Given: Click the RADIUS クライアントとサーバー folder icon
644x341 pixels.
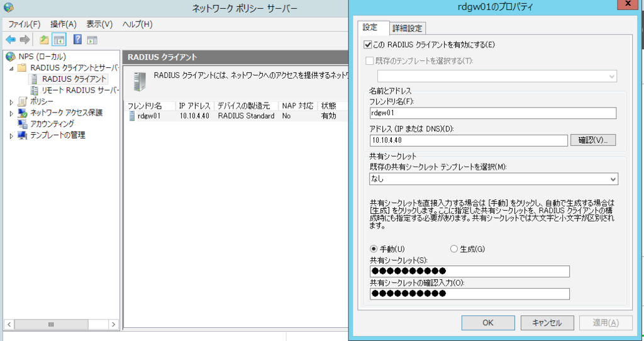Looking at the screenshot, I should coord(22,68).
